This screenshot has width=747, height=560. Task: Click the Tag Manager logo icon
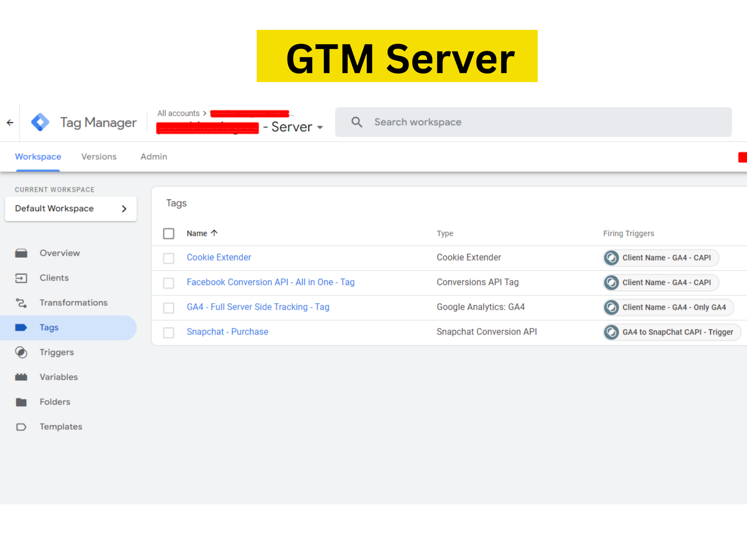(x=40, y=122)
